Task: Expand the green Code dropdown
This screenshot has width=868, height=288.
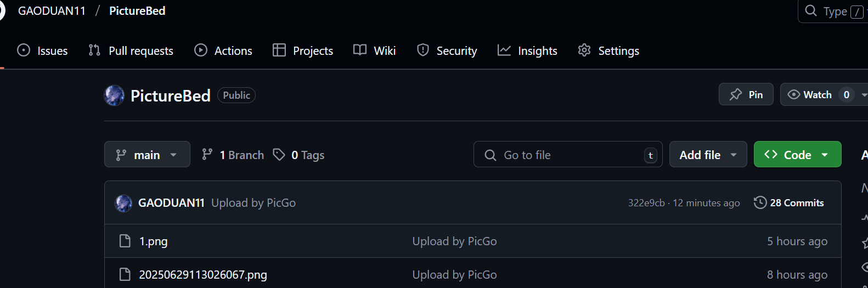Action: pos(797,155)
